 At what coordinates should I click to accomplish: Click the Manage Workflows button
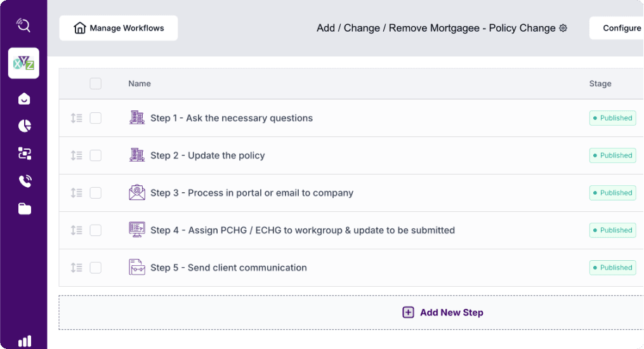[x=119, y=28]
